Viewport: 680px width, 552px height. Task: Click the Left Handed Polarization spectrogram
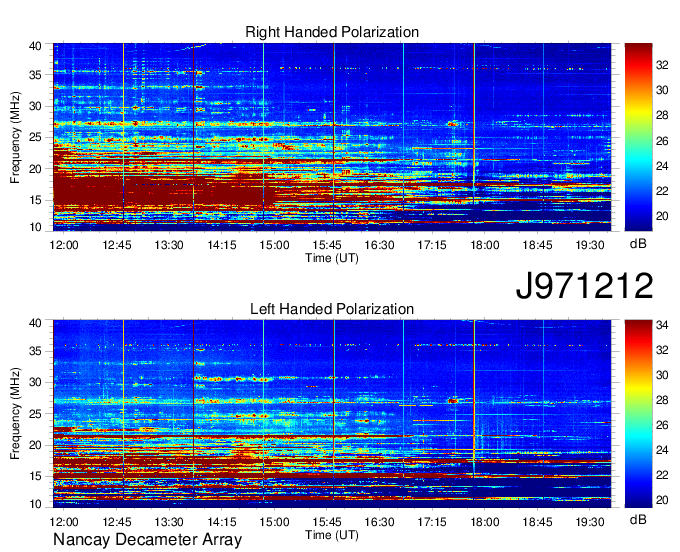coord(332,414)
